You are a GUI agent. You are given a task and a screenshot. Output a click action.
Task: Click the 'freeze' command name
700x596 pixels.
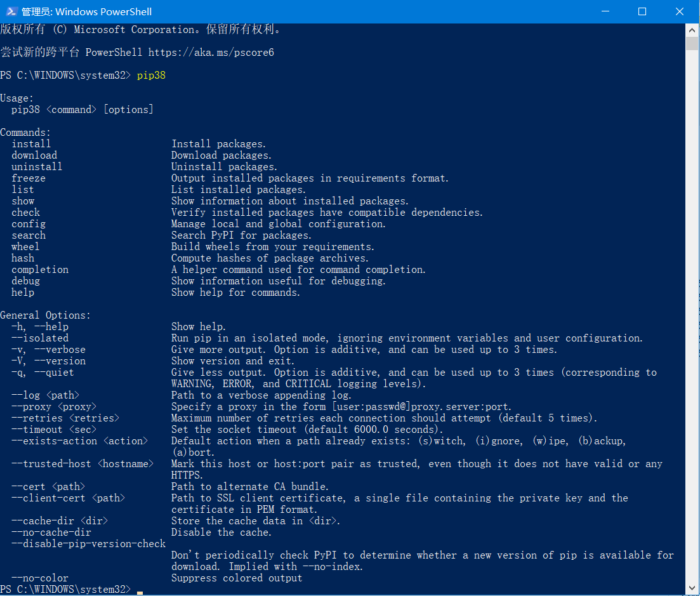[29, 178]
